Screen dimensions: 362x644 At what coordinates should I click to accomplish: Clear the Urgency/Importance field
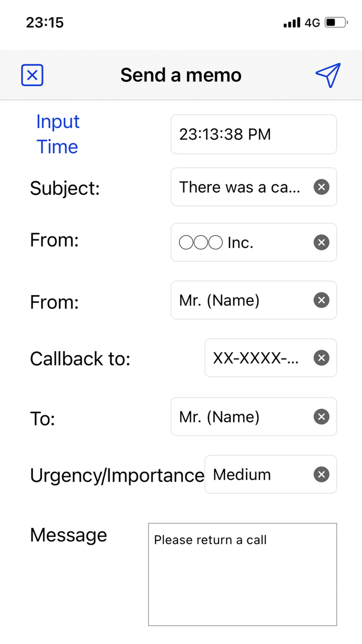321,474
